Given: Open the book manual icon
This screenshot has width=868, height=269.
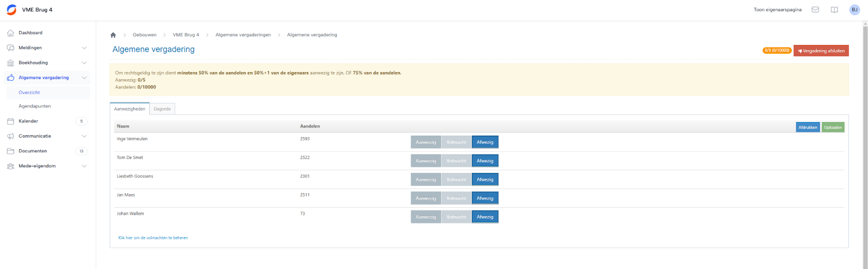Looking at the screenshot, I should [834, 10].
